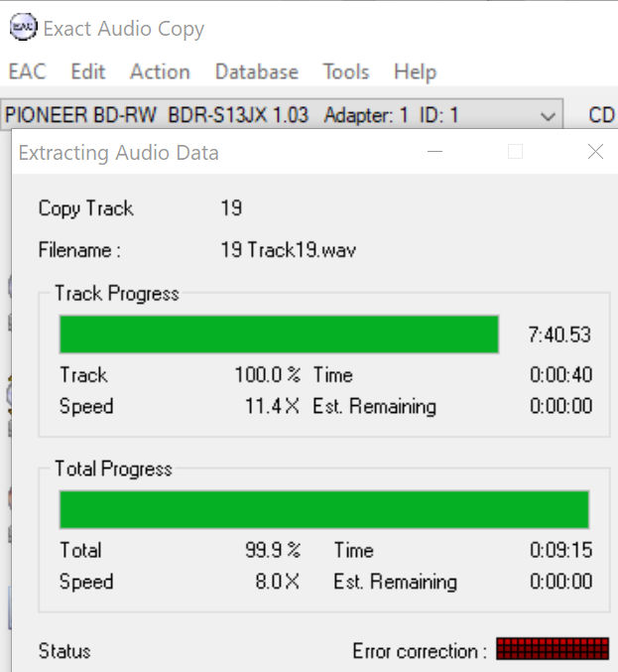Screen dimensions: 618x672
Task: Click the CD label beside drive selector
Action: [601, 115]
